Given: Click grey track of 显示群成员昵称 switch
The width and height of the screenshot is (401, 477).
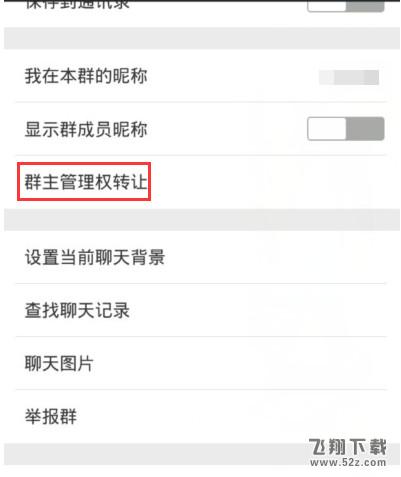Looking at the screenshot, I should 365,129.
